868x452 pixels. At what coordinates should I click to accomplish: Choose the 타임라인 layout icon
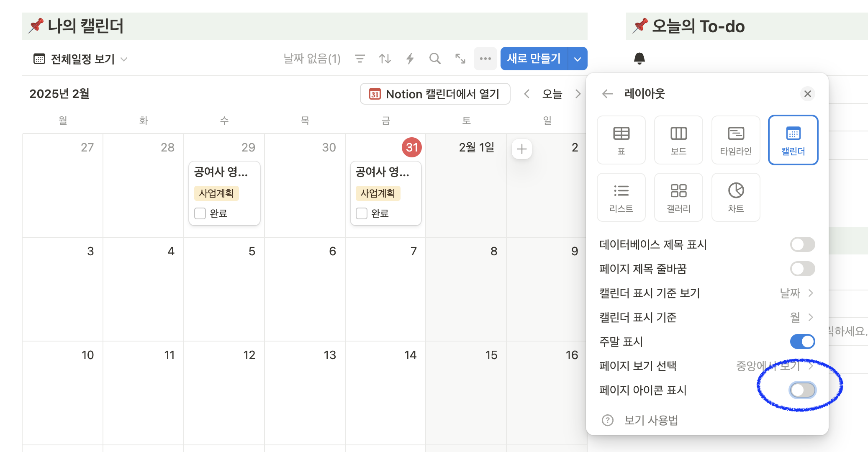tap(735, 140)
